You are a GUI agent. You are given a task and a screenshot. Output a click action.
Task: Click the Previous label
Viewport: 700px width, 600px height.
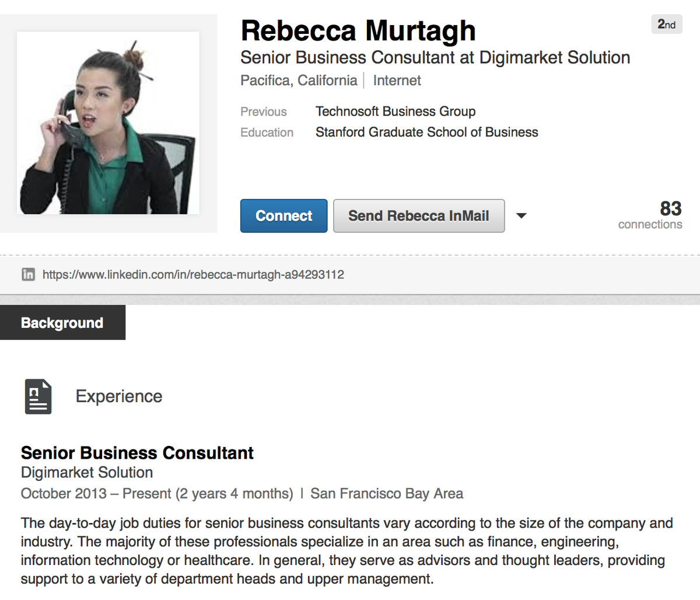pyautogui.click(x=264, y=111)
